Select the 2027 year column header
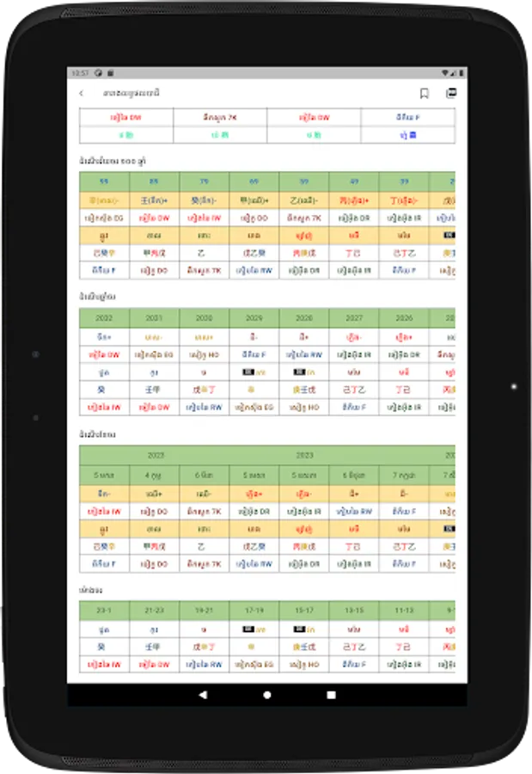The width and height of the screenshot is (532, 774). pos(354,318)
